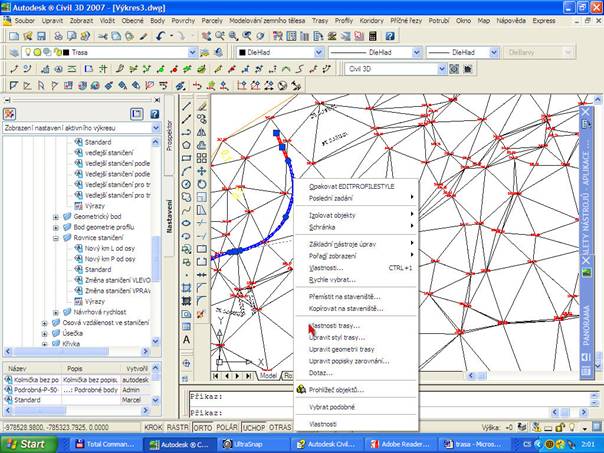Choose Vlastnosti trasy... from context menu

tap(357, 325)
